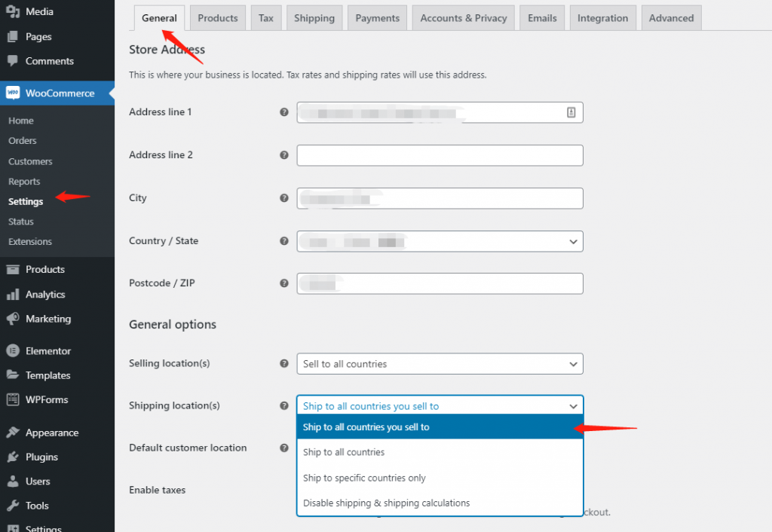The height and width of the screenshot is (532, 772).
Task: Show help tooltip for City
Action: (x=284, y=198)
